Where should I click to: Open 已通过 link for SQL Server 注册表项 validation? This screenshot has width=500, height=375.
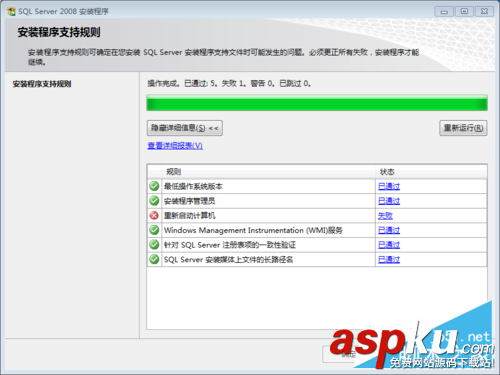coord(389,245)
